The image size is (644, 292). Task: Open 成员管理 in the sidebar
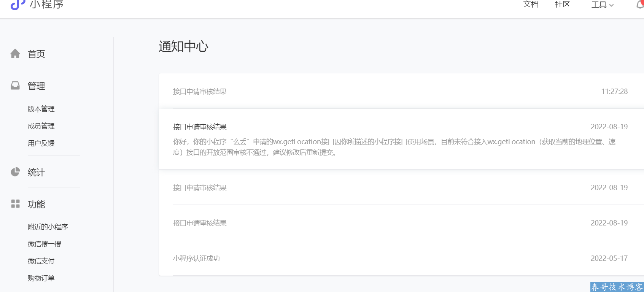coord(41,126)
